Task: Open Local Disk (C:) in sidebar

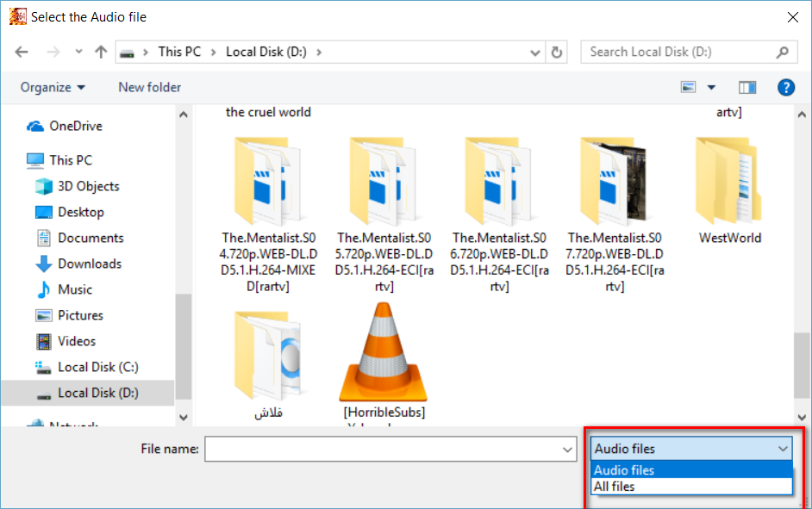Action: (97, 367)
